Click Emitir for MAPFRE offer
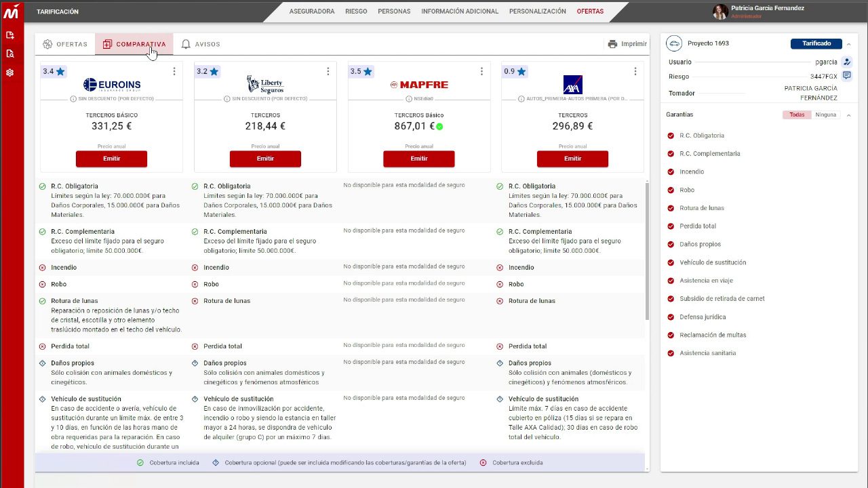The image size is (868, 488). (419, 159)
